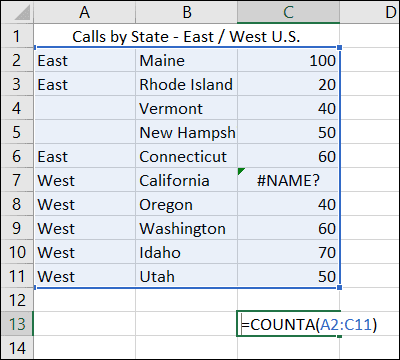Click the green error indicator in cell C7

241,171
